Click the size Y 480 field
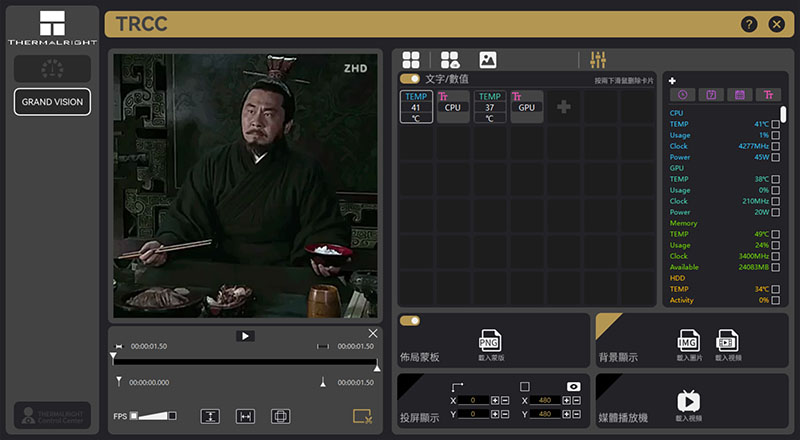The image size is (800, 440). point(545,414)
